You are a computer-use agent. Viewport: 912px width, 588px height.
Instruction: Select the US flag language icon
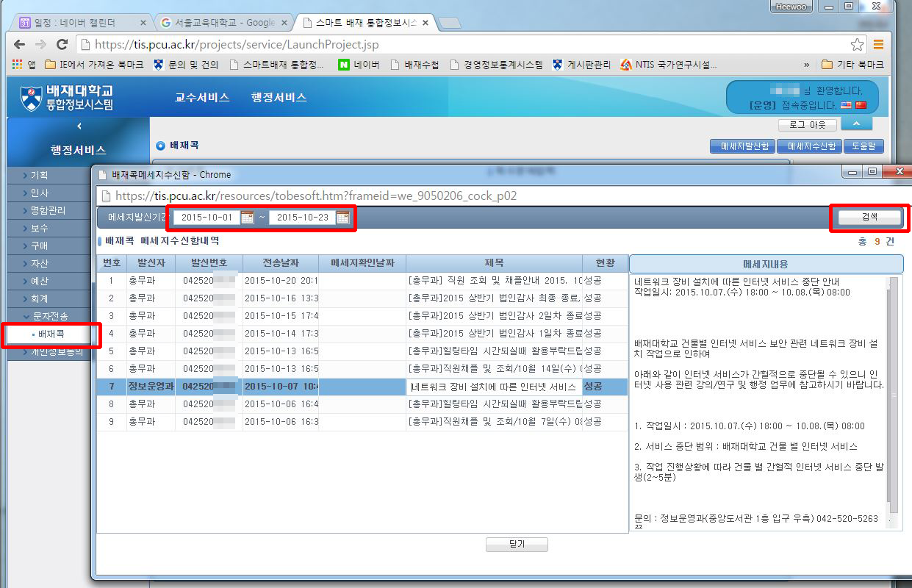click(846, 105)
